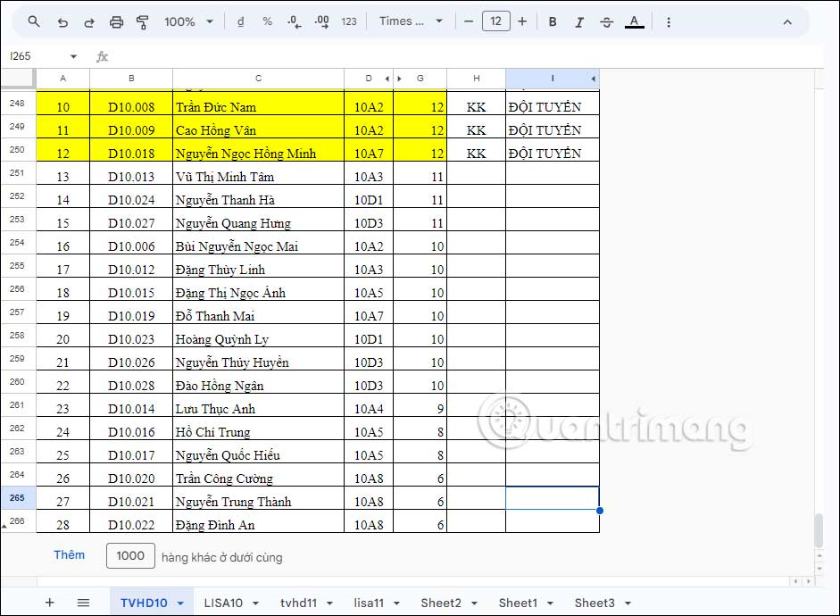Undo the last action

tap(62, 22)
